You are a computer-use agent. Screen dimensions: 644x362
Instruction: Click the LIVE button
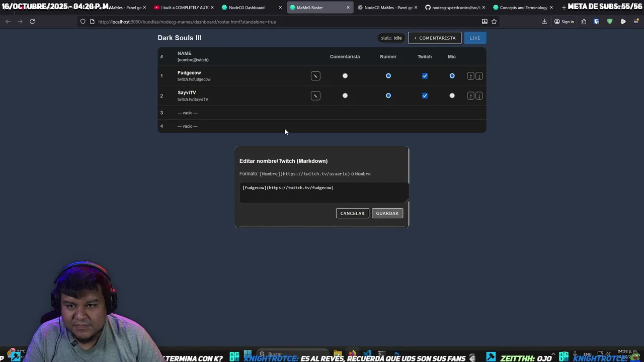pyautogui.click(x=475, y=38)
